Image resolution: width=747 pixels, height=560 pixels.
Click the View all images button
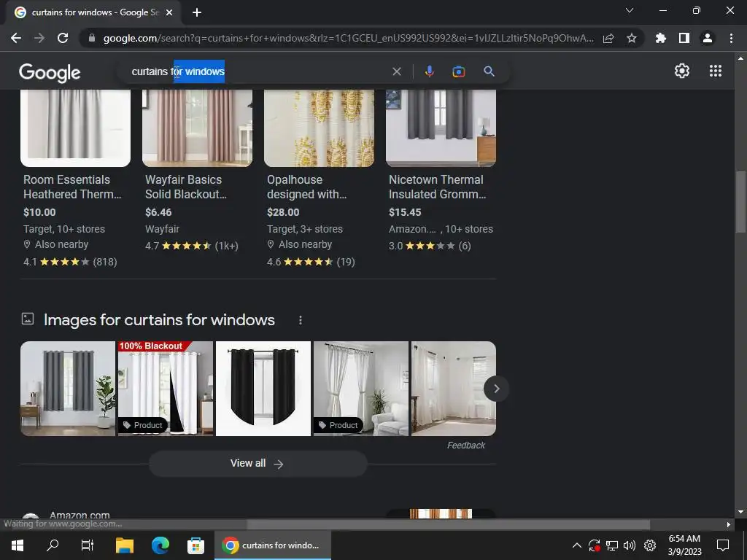point(258,464)
